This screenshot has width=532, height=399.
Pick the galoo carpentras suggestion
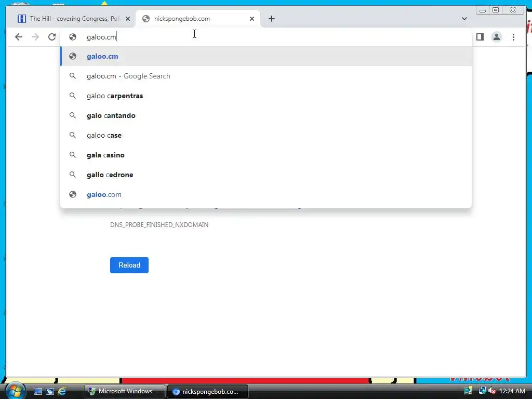point(266,96)
